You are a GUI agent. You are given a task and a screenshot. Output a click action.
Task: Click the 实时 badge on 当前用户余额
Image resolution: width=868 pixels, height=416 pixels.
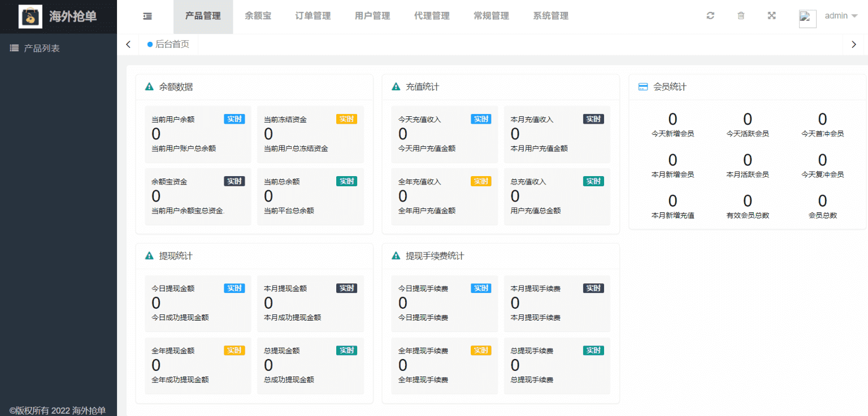click(x=235, y=119)
